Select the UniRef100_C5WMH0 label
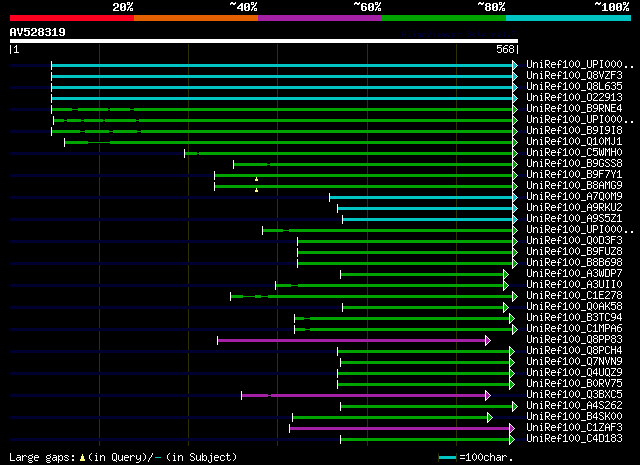 pyautogui.click(x=574, y=153)
